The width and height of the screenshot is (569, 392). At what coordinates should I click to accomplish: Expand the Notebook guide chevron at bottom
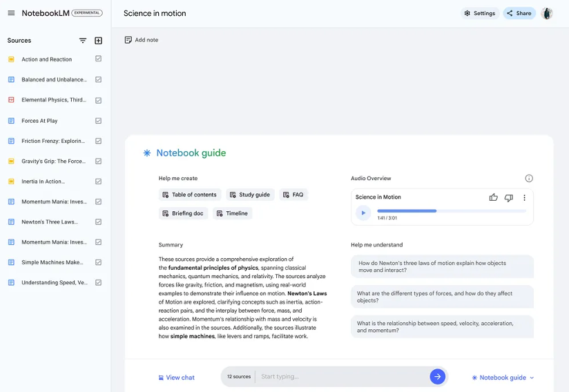[532, 378]
